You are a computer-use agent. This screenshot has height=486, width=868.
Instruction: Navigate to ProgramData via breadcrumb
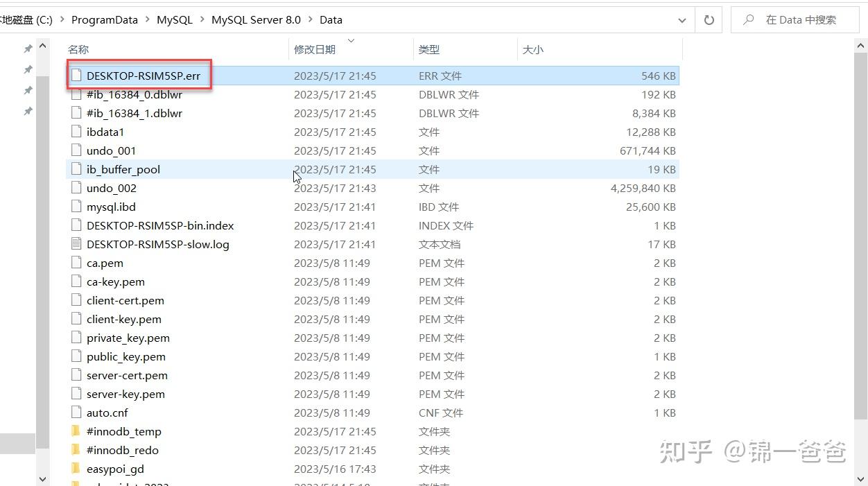click(105, 19)
